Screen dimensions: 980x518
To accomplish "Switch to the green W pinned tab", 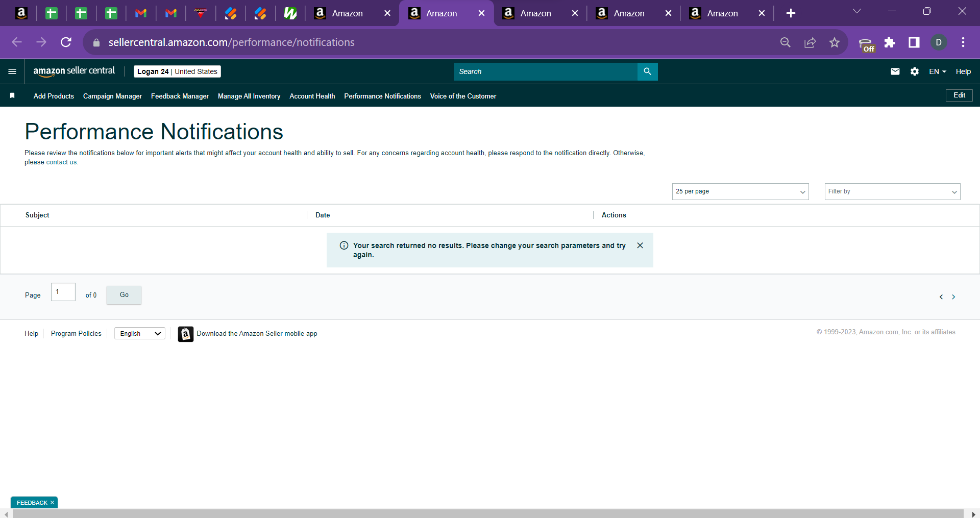I will click(290, 13).
